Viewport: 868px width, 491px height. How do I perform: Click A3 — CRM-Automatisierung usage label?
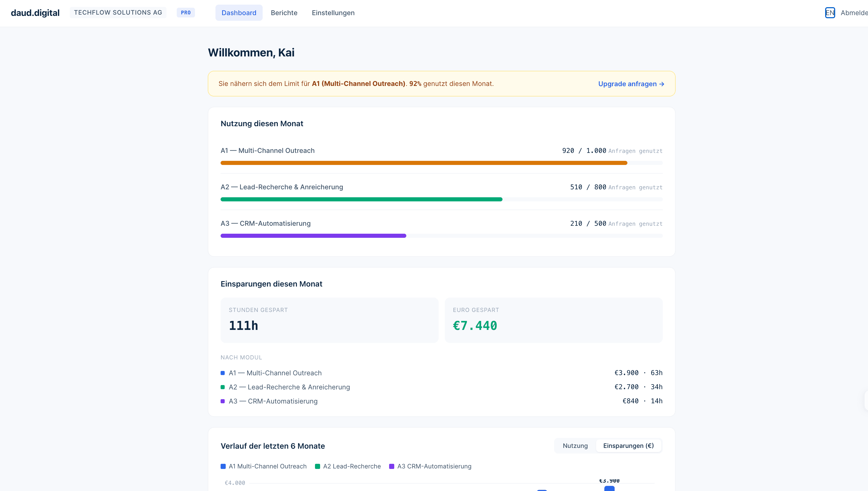click(266, 224)
